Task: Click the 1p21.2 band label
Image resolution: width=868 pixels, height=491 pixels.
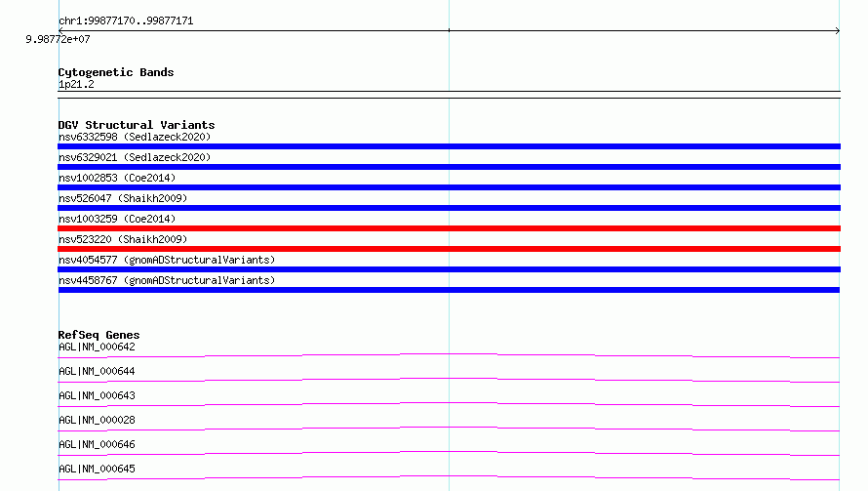Action: pyautogui.click(x=76, y=84)
